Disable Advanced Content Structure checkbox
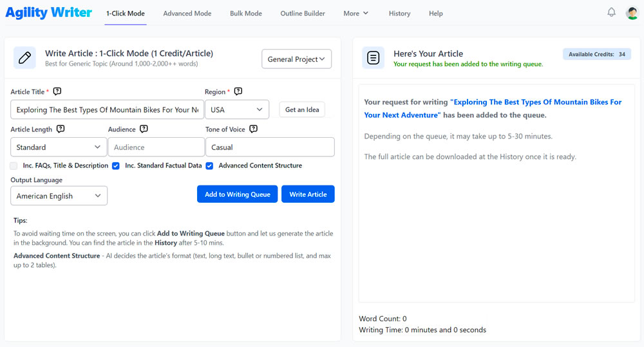The height and width of the screenshot is (347, 644). [x=209, y=166]
